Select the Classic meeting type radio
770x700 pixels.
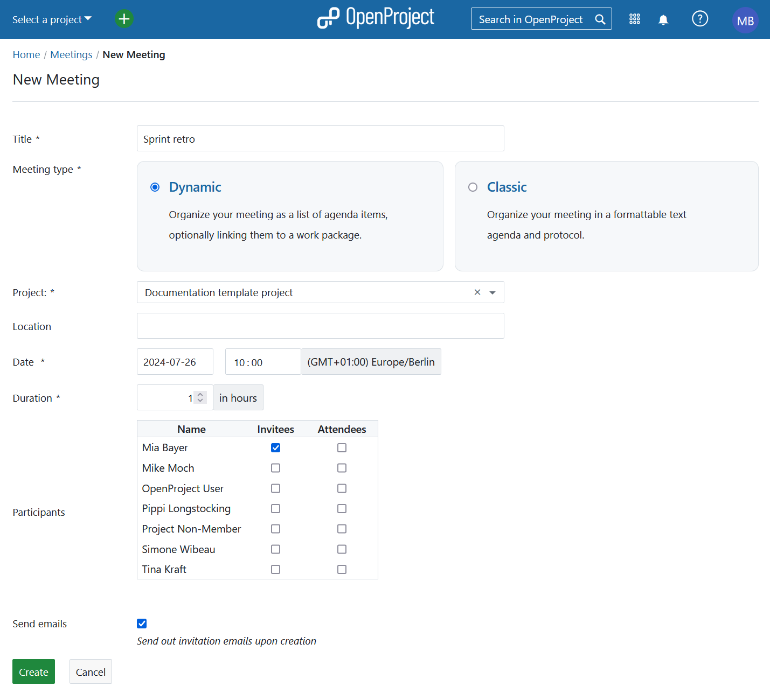[473, 187]
